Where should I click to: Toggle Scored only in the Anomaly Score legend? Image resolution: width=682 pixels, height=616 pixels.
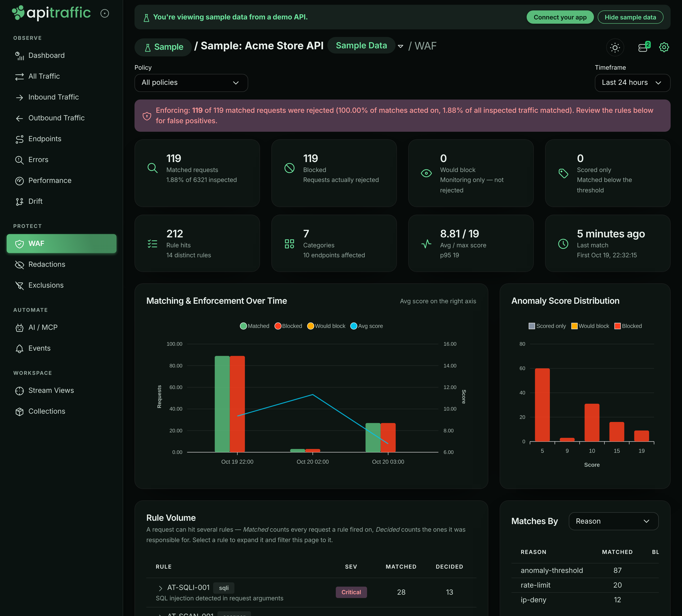pos(547,326)
